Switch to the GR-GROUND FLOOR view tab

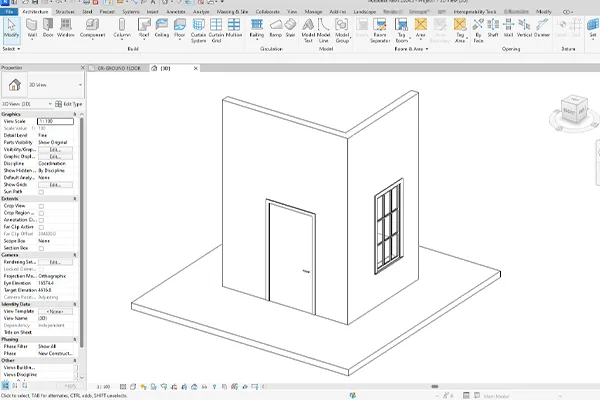click(119, 68)
